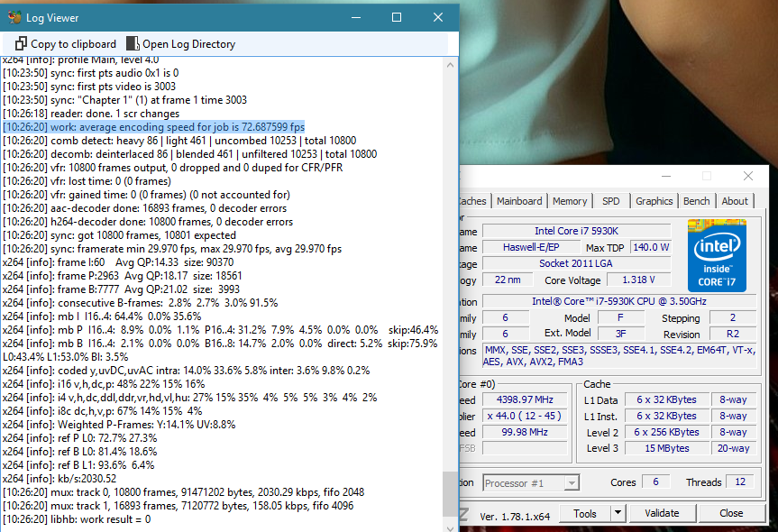The image size is (778, 532).
Task: Click the Log Viewer vertical scrollbar thumb
Action: [x=450, y=494]
